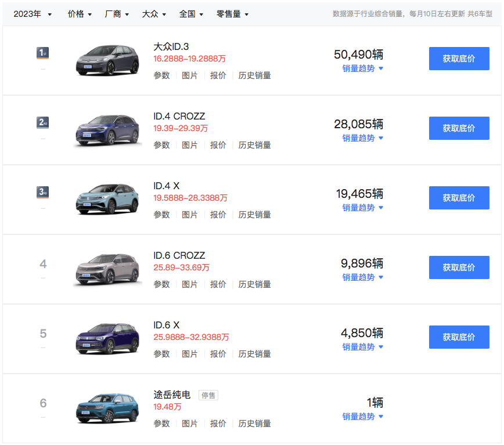Viewport: 504px width, 445px height.
Task: Expand 销量趋势 for ID.4 CROZZ
Action: 362,138
